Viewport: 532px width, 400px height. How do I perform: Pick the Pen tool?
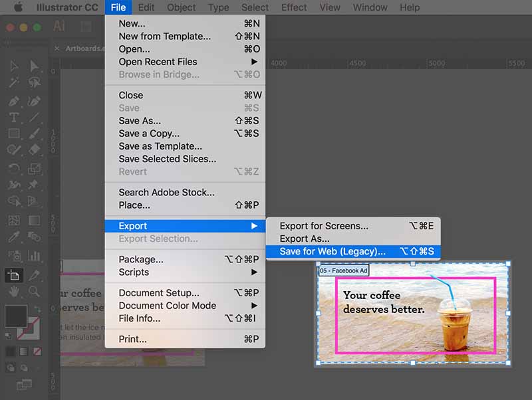13,101
